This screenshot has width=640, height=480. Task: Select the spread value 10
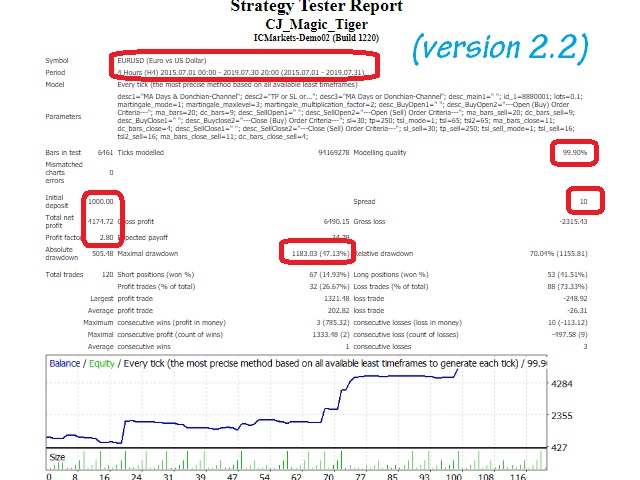click(x=584, y=201)
